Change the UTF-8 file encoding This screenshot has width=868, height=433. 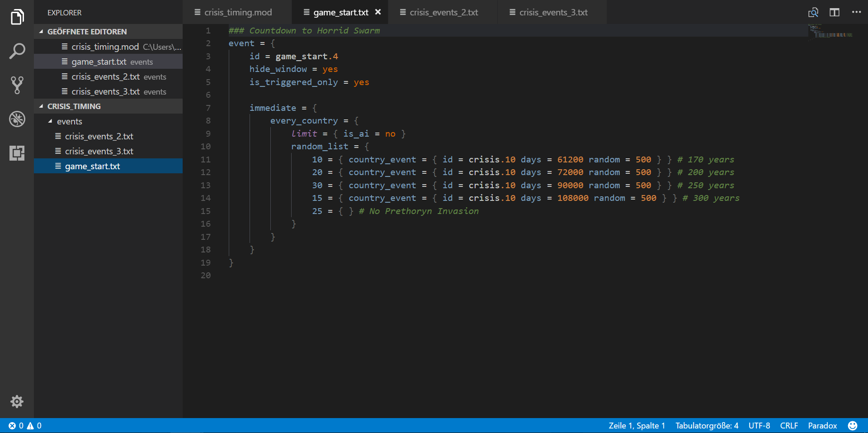tap(759, 426)
